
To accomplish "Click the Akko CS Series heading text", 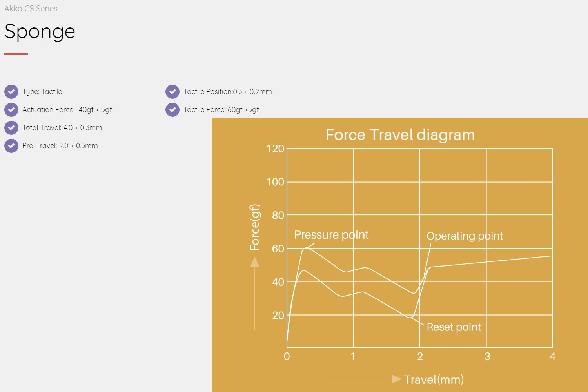I will [x=31, y=9].
